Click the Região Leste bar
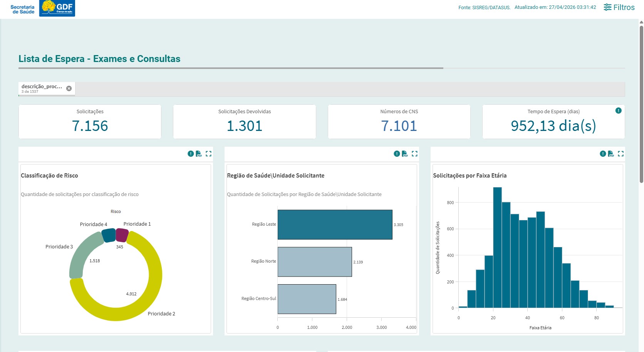The height and width of the screenshot is (352, 644). point(335,225)
